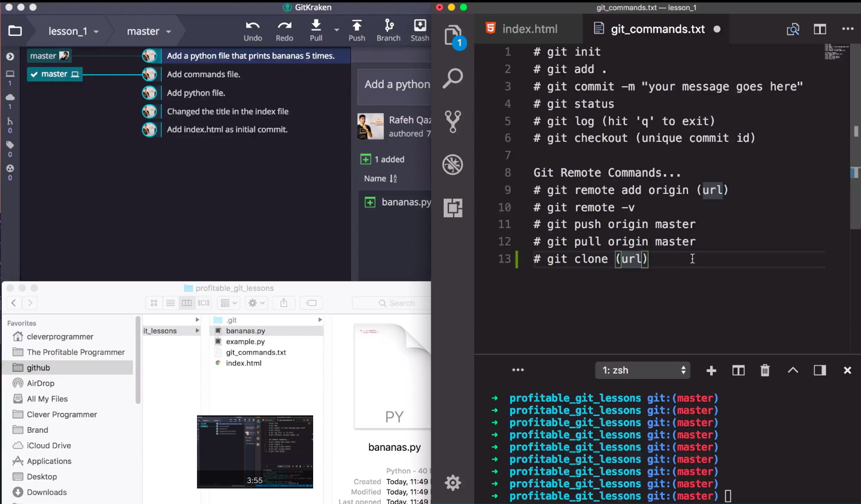Image resolution: width=861 pixels, height=504 pixels.
Task: Click the Finder Search field
Action: click(x=392, y=303)
